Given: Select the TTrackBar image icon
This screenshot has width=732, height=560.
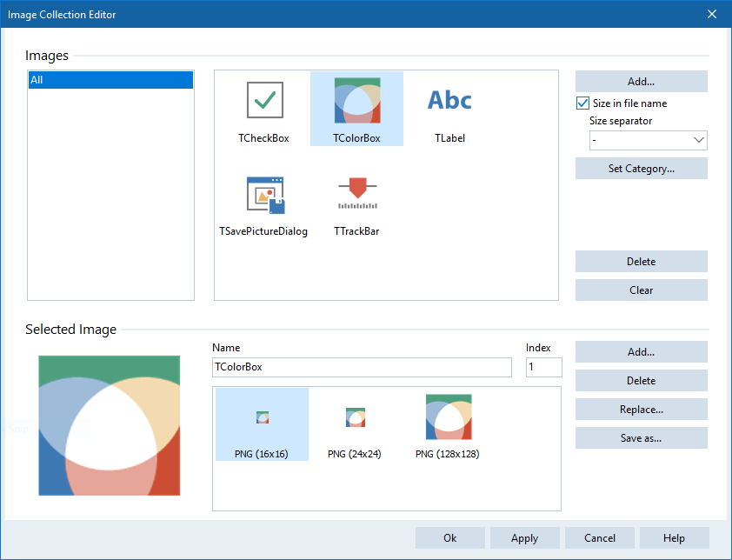Looking at the screenshot, I should [x=356, y=194].
